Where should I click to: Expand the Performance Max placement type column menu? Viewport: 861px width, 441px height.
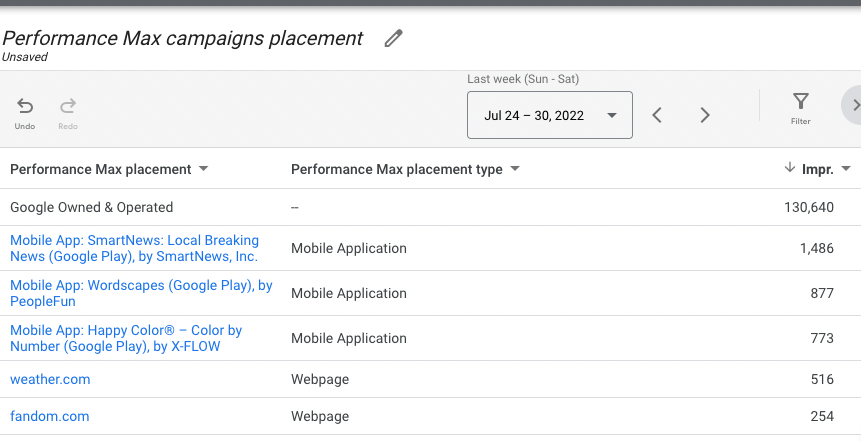pos(515,169)
